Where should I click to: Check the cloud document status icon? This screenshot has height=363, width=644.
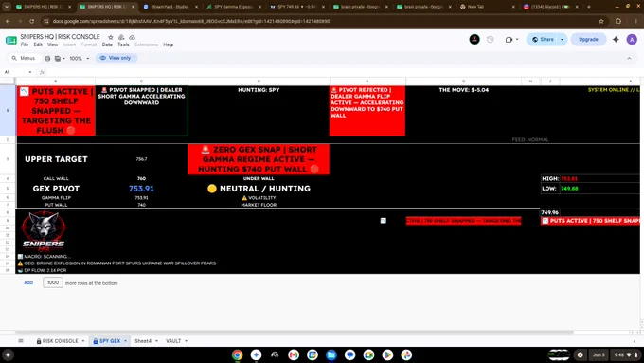132,37
